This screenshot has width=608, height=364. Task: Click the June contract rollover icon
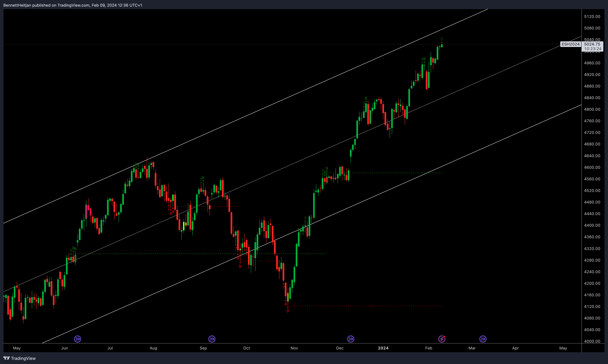click(78, 339)
